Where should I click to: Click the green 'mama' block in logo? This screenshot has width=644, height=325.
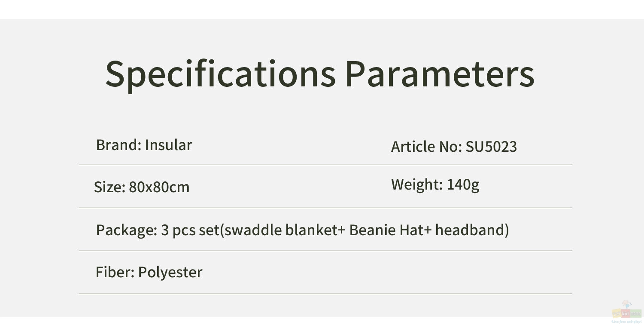[x=636, y=313]
